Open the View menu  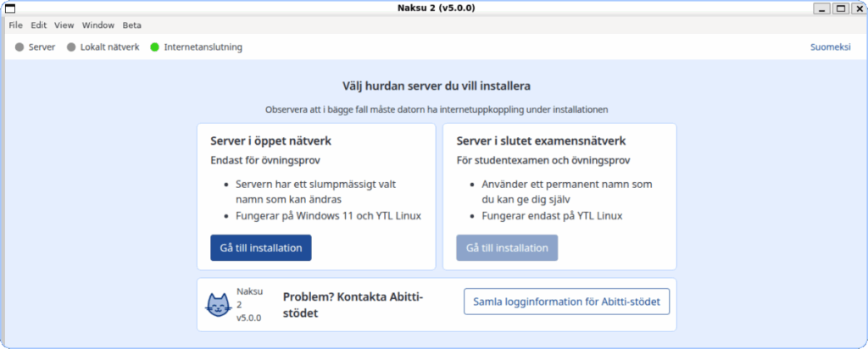64,25
